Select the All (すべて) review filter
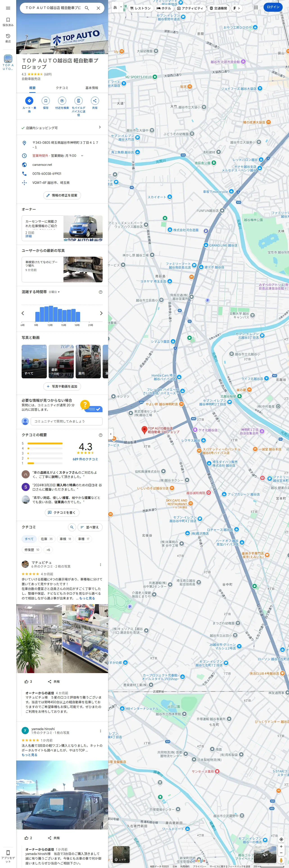The image size is (289, 868). [29, 539]
